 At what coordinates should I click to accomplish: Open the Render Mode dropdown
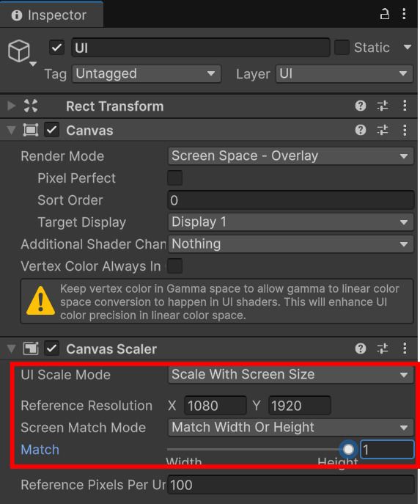[290, 156]
